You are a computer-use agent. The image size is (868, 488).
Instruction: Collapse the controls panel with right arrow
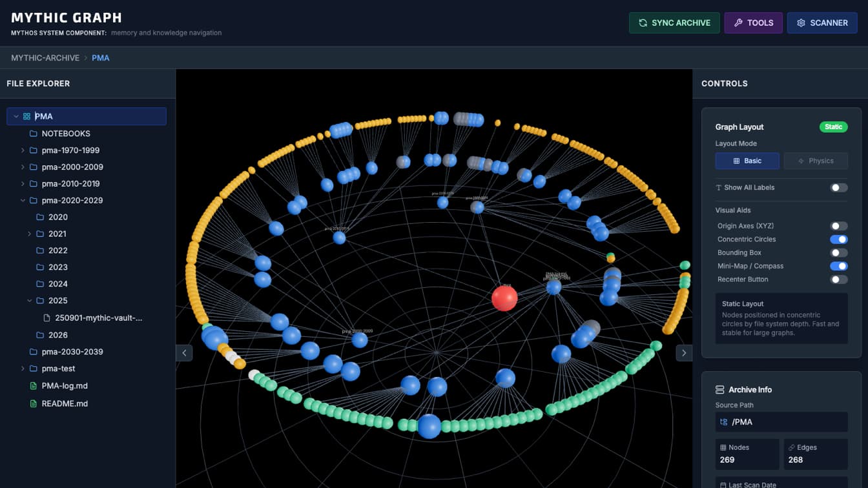pyautogui.click(x=684, y=353)
